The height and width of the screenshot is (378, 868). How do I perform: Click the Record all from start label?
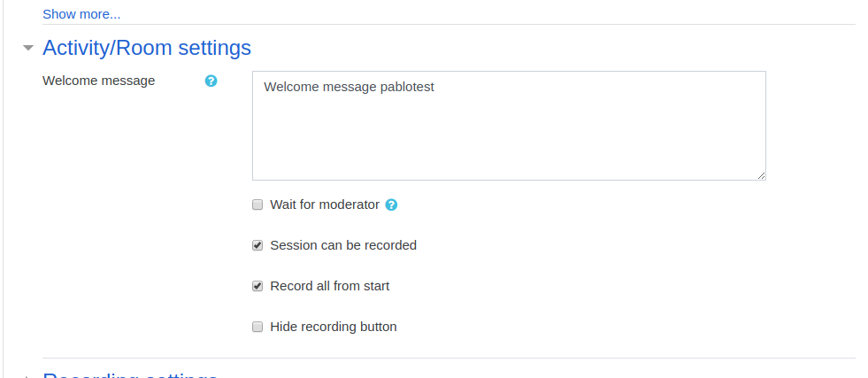(330, 286)
